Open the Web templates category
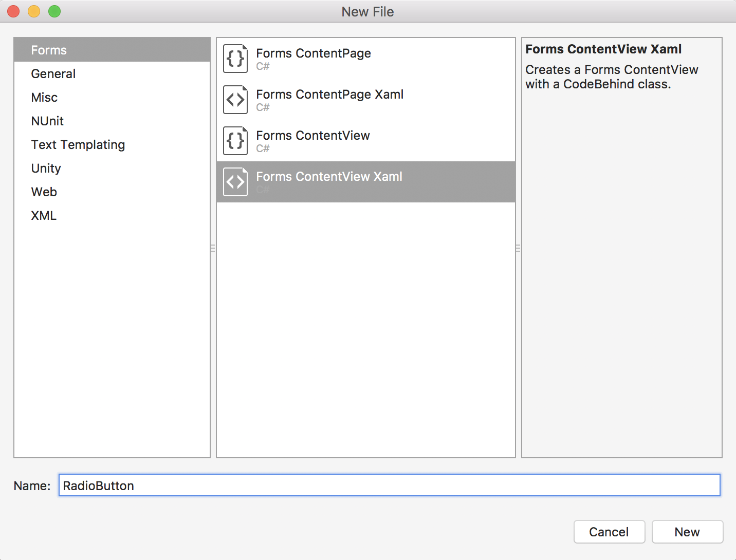This screenshot has height=560, width=736. click(x=44, y=192)
